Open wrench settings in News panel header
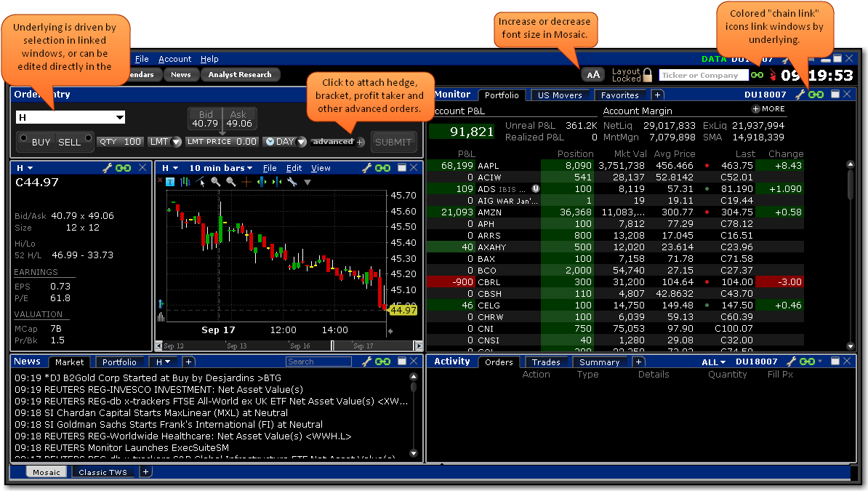 point(366,362)
